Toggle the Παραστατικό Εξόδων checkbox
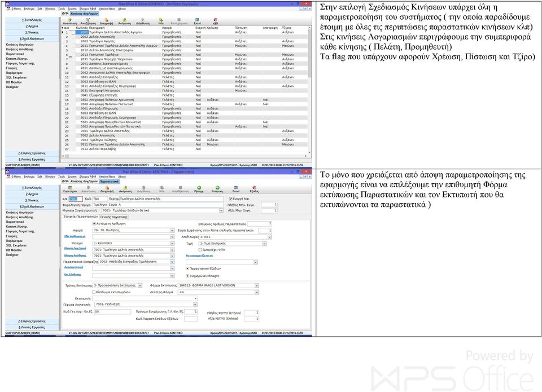 pyautogui.click(x=187, y=268)
